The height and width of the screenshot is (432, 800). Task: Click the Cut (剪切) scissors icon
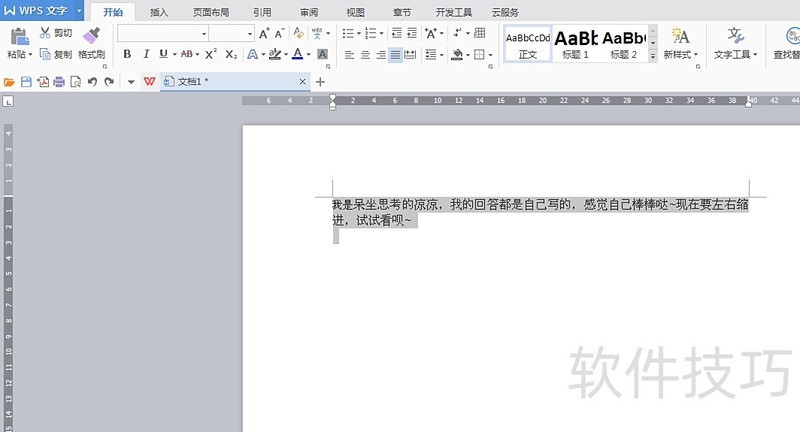46,34
